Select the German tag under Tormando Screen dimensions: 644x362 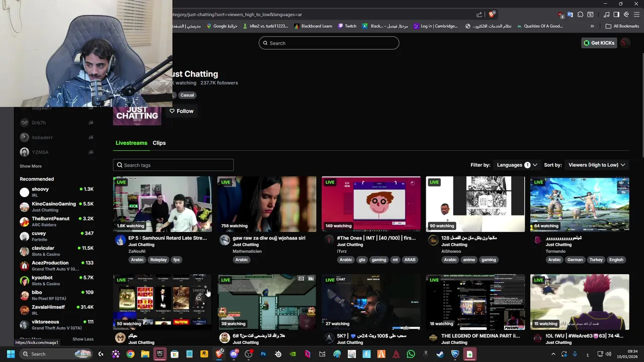575,260
